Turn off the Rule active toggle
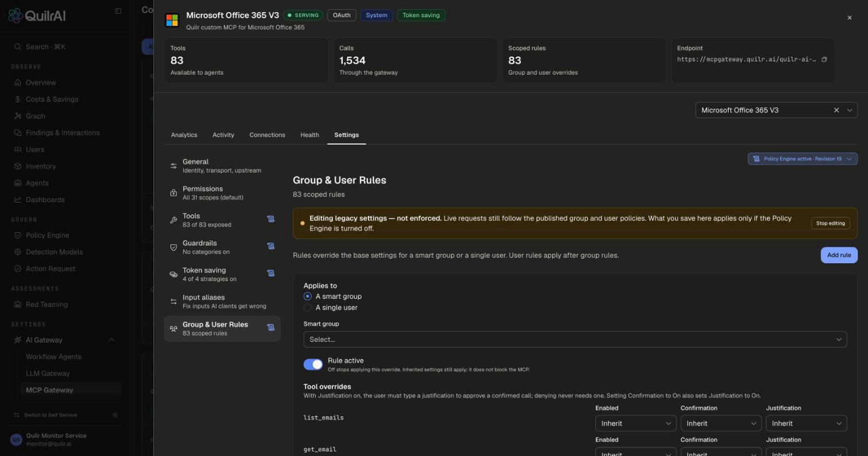Image resolution: width=868 pixels, height=456 pixels. (x=313, y=364)
